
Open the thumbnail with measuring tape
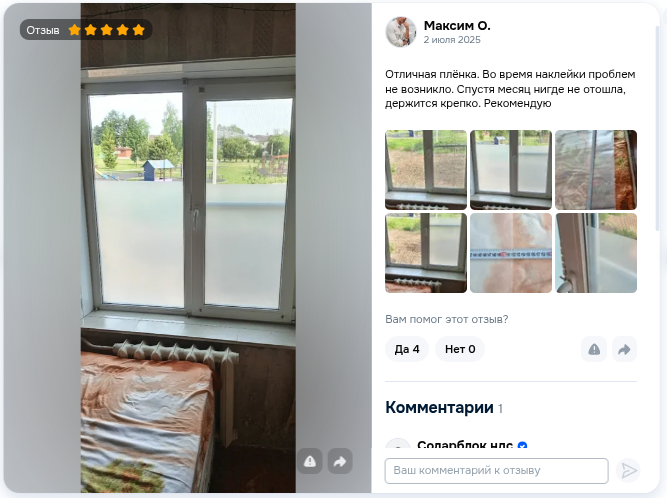511,253
